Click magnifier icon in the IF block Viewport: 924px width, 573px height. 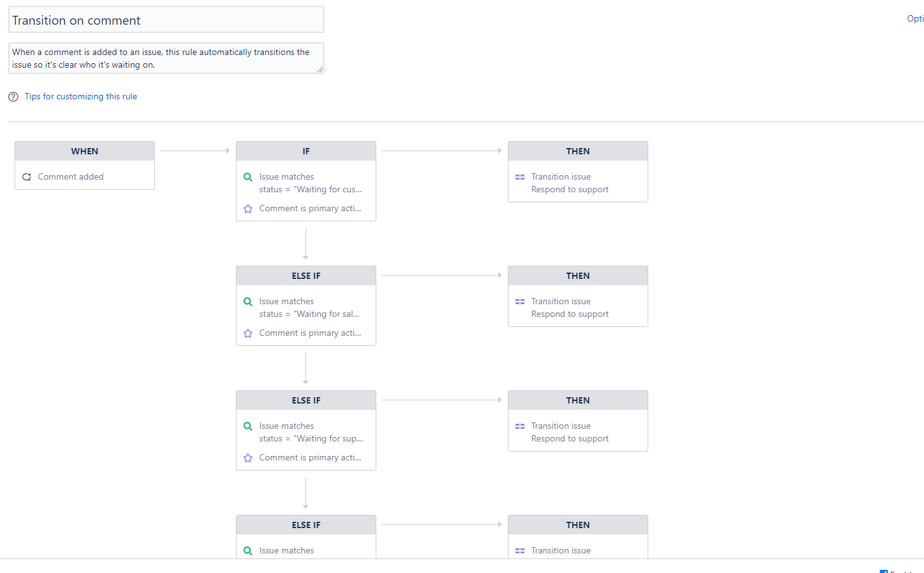pos(248,177)
